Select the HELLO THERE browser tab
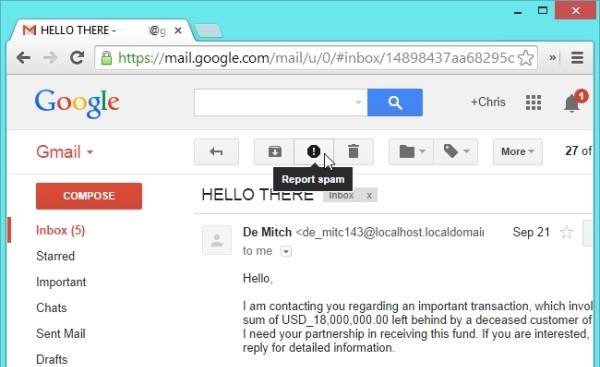Viewport: 600px width, 367px height. 102,30
